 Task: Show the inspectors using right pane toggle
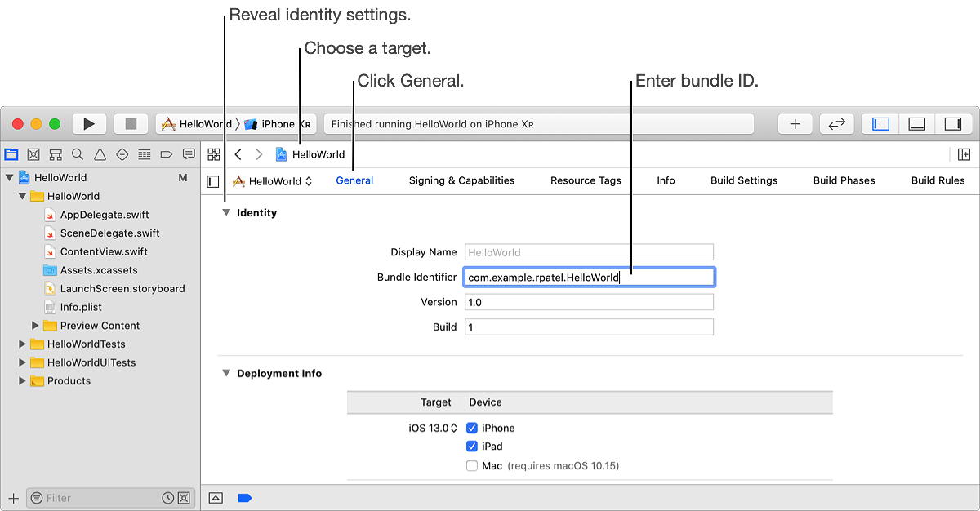point(953,124)
